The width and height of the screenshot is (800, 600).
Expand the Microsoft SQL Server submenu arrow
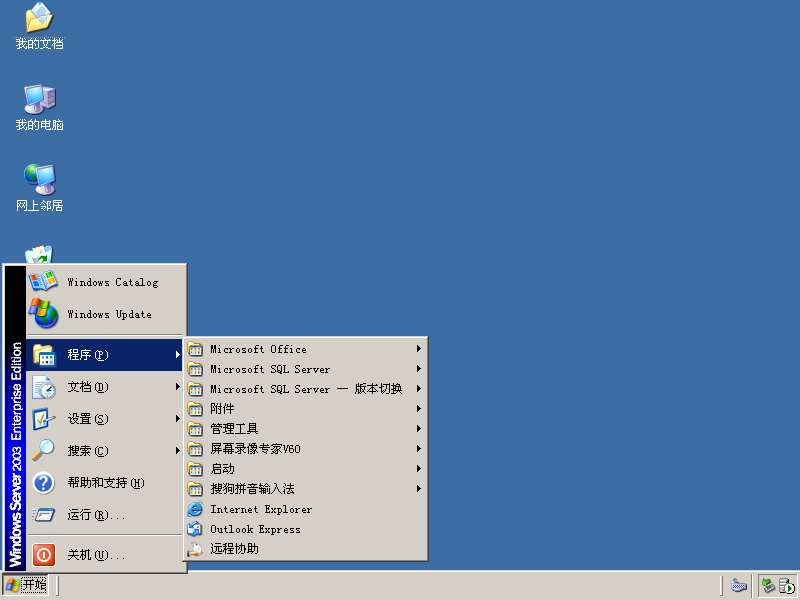[x=418, y=368]
